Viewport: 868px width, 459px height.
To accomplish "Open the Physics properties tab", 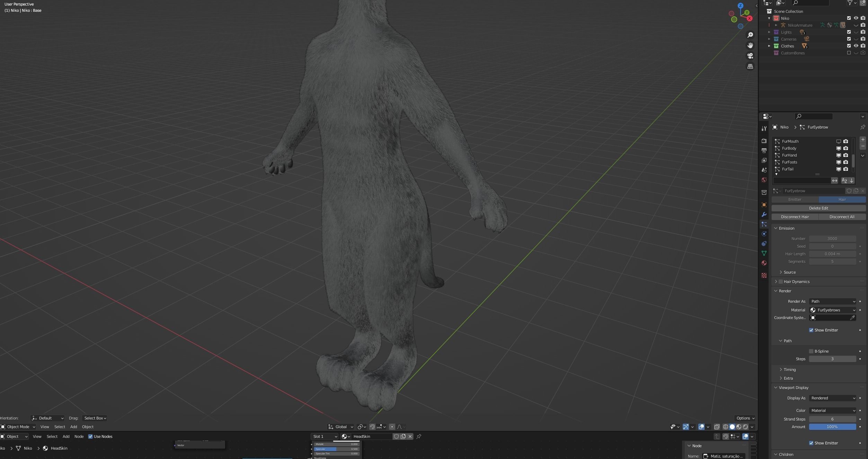I will click(x=764, y=234).
